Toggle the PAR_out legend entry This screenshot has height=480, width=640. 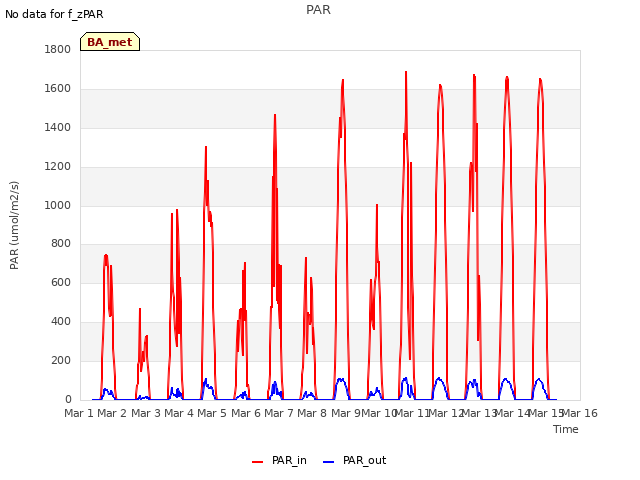point(354,460)
